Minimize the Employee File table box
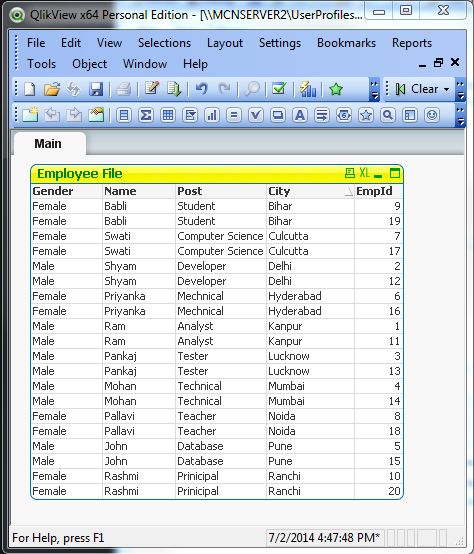The image size is (474, 554). click(378, 175)
